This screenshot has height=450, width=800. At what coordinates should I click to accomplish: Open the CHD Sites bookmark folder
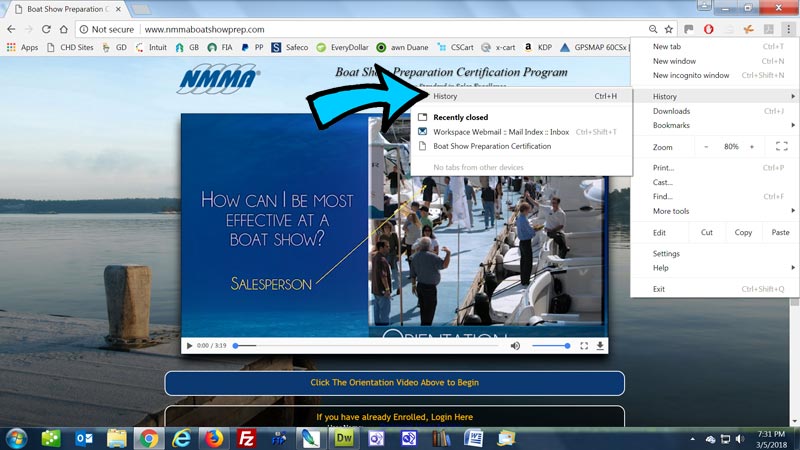click(70, 47)
